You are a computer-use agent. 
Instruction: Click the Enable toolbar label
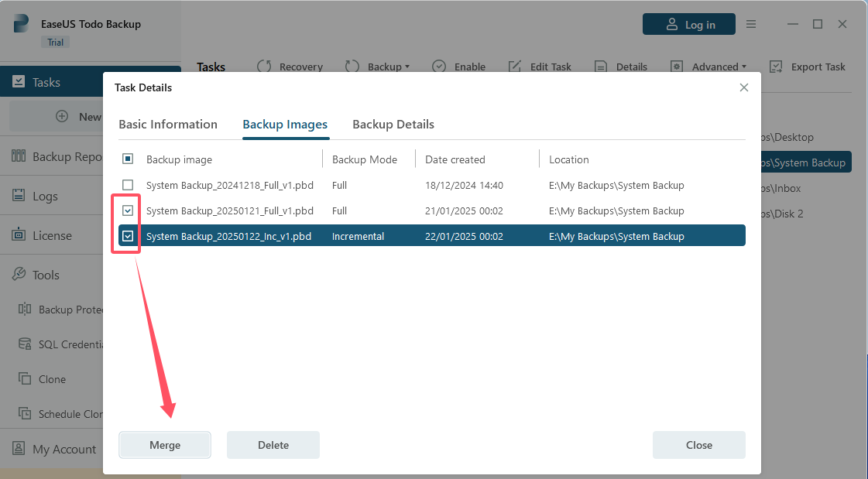tap(470, 67)
